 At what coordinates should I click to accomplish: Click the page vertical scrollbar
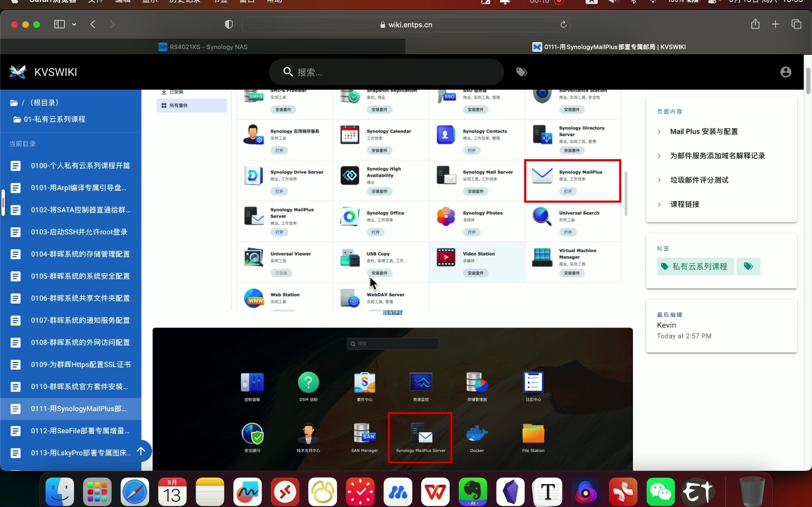click(808, 81)
